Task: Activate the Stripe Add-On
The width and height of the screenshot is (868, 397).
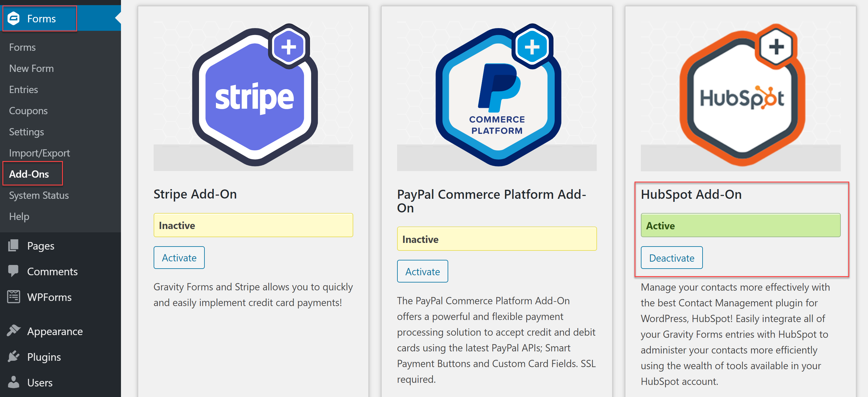Action: (x=179, y=258)
